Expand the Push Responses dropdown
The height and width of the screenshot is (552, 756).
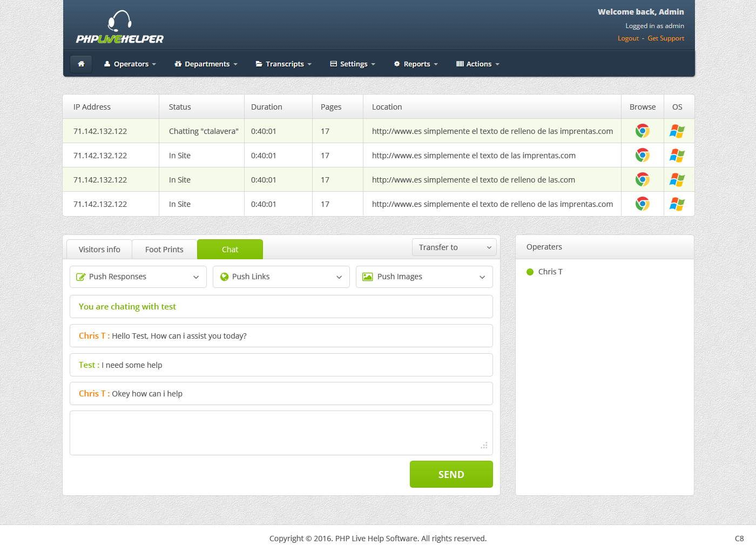tap(138, 277)
